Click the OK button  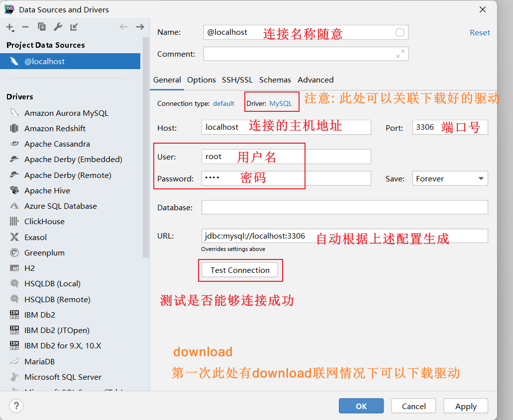click(361, 406)
